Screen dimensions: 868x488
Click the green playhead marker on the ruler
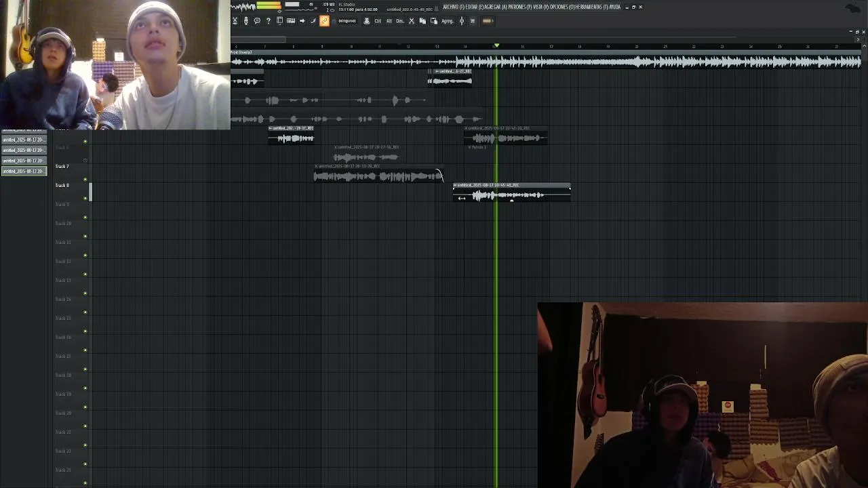click(x=496, y=45)
